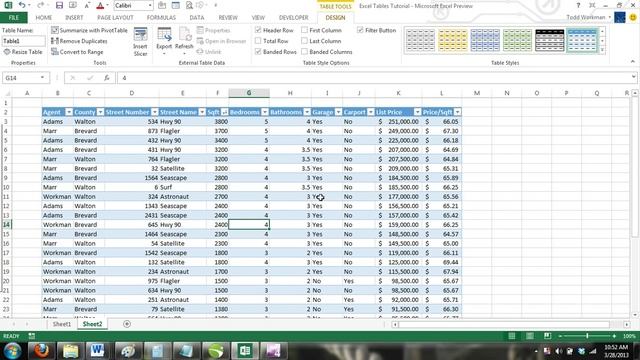The width and height of the screenshot is (640, 360).
Task: Switch to the DEVELOPER ribbon tab
Action: coord(293,18)
